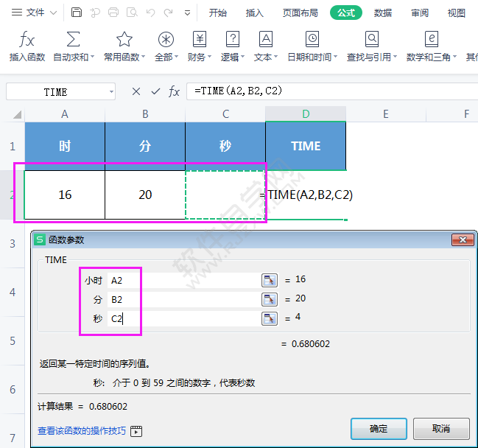Switch to the 页面布局 tab

click(x=300, y=13)
